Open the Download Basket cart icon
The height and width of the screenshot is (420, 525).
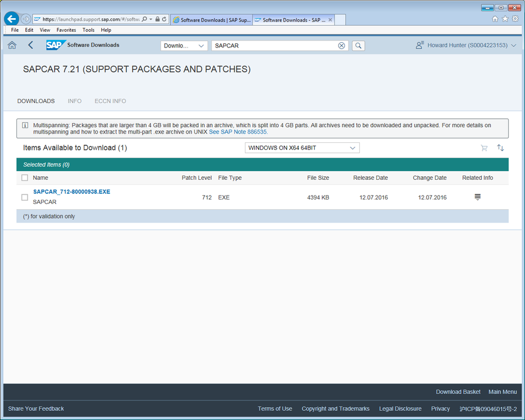(x=484, y=148)
